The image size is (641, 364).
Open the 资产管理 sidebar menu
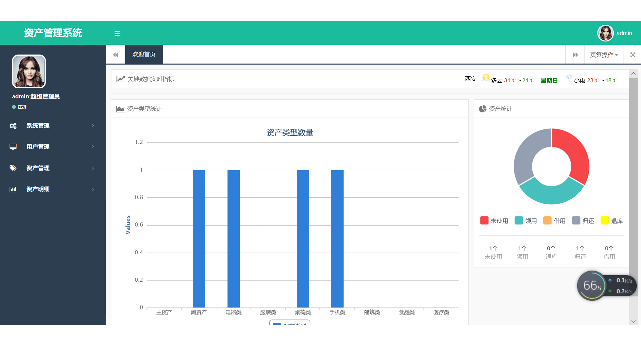pyautogui.click(x=38, y=168)
